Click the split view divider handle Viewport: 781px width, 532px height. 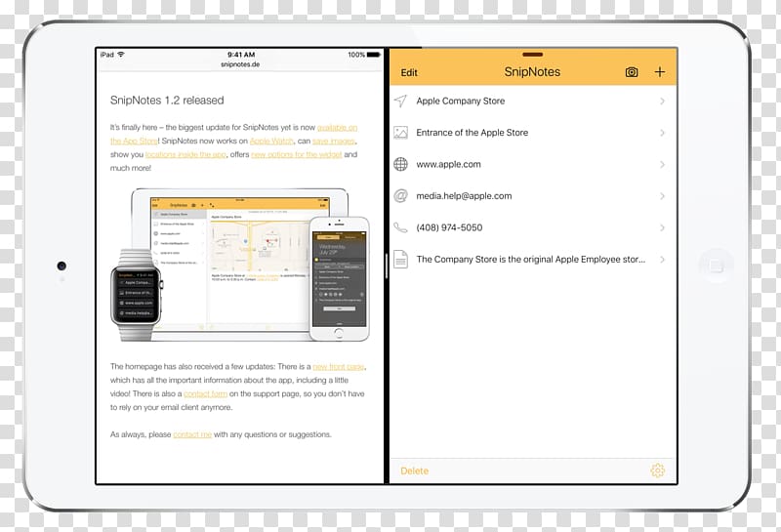click(x=387, y=266)
